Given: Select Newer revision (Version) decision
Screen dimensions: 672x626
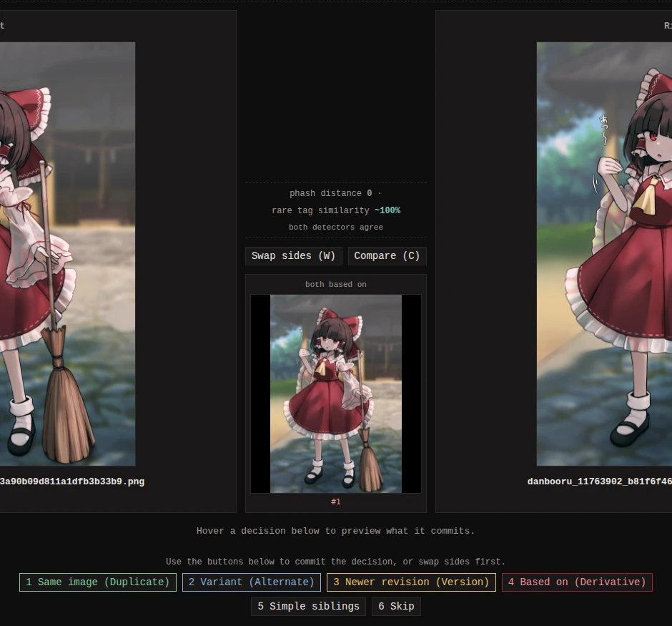Looking at the screenshot, I should pos(412,582).
